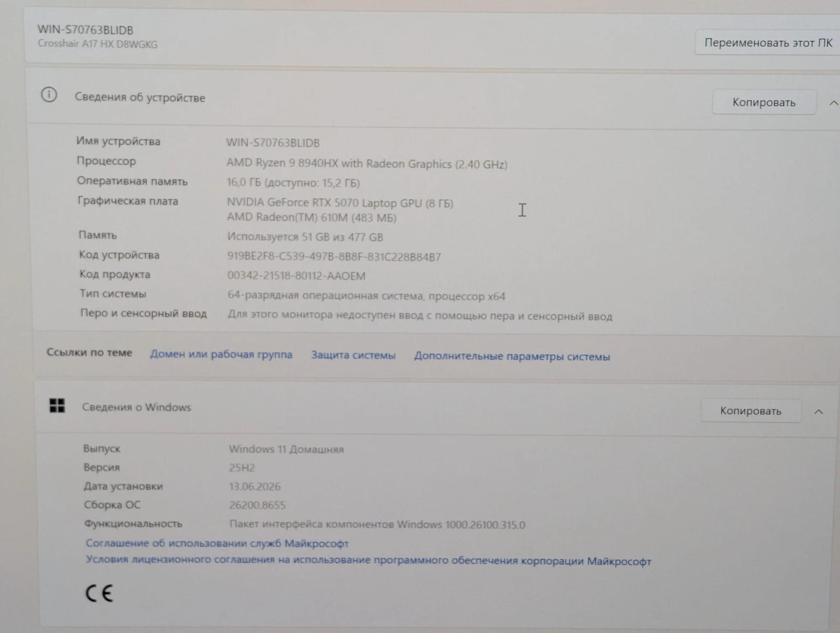
Task: Click version value 25H2
Action: pyautogui.click(x=242, y=468)
